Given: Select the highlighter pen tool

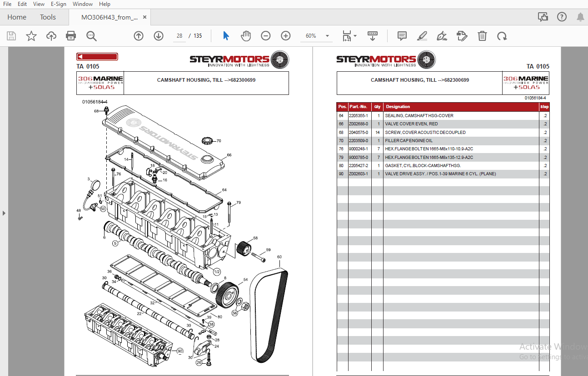Looking at the screenshot, I should tap(422, 36).
